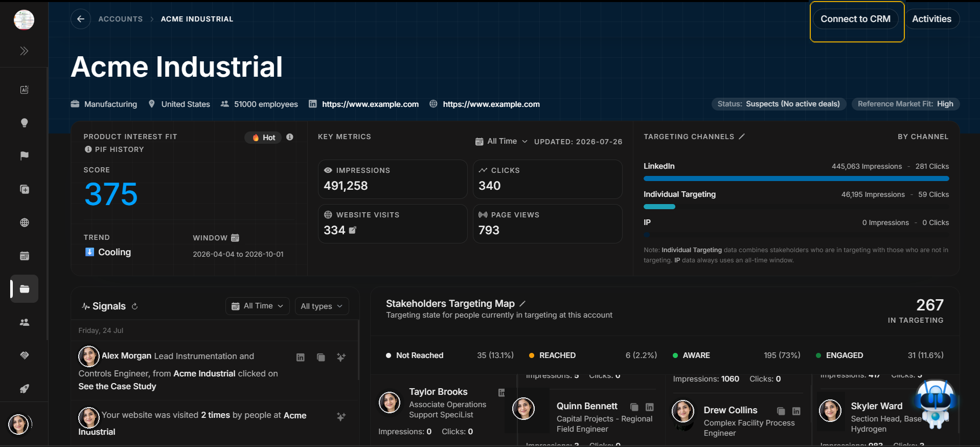The width and height of the screenshot is (980, 447).
Task: Go back using the arrow button
Action: coord(81,19)
